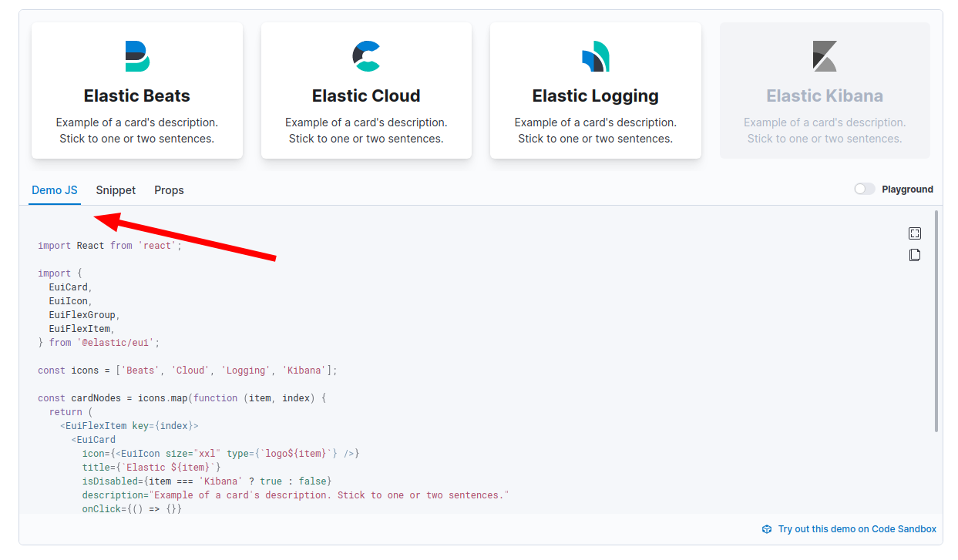Copy the demo code with the copy icon
The height and width of the screenshot is (560, 958).
point(914,254)
